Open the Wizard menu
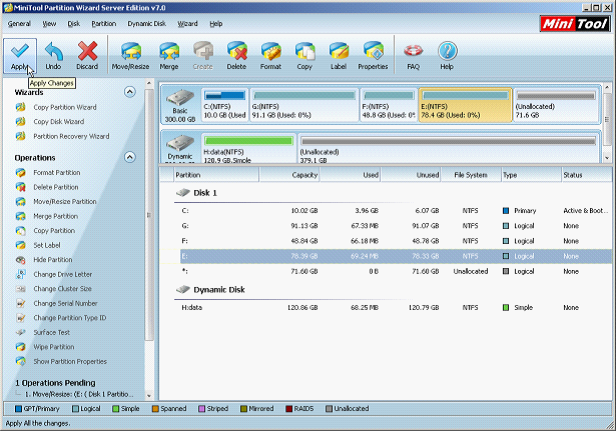616x431 pixels. tap(187, 24)
